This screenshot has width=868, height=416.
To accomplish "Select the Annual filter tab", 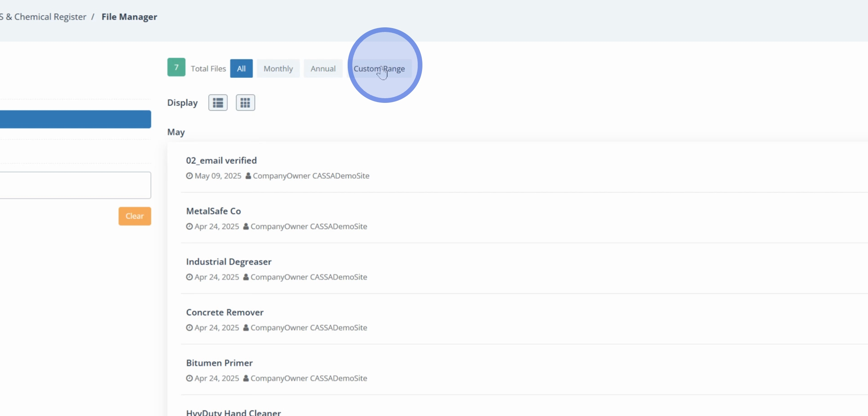I will coord(323,69).
